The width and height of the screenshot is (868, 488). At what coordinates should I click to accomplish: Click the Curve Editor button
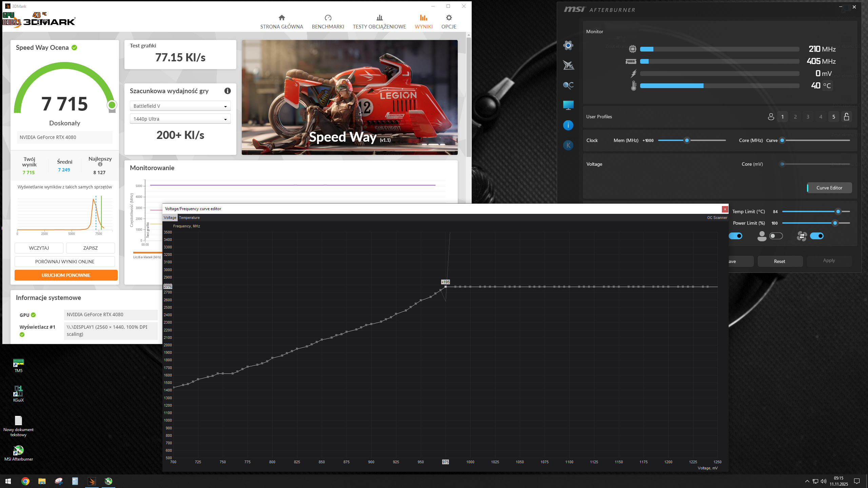click(x=829, y=188)
